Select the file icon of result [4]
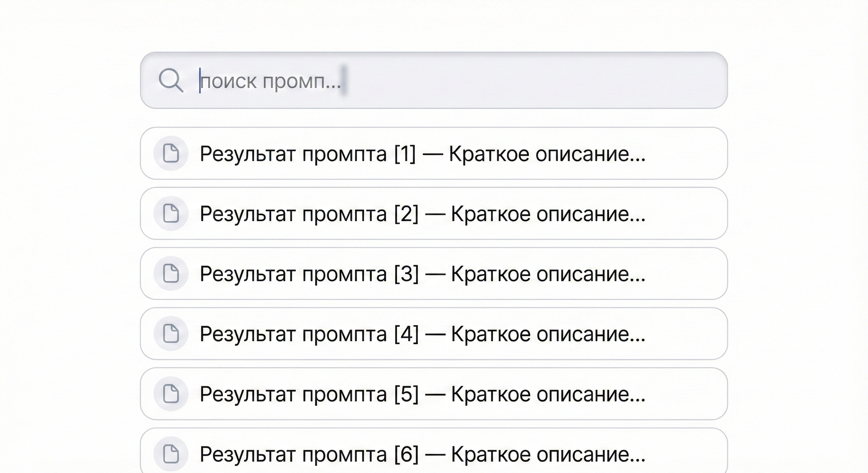Screen dimensions: 868x473 click(x=171, y=334)
